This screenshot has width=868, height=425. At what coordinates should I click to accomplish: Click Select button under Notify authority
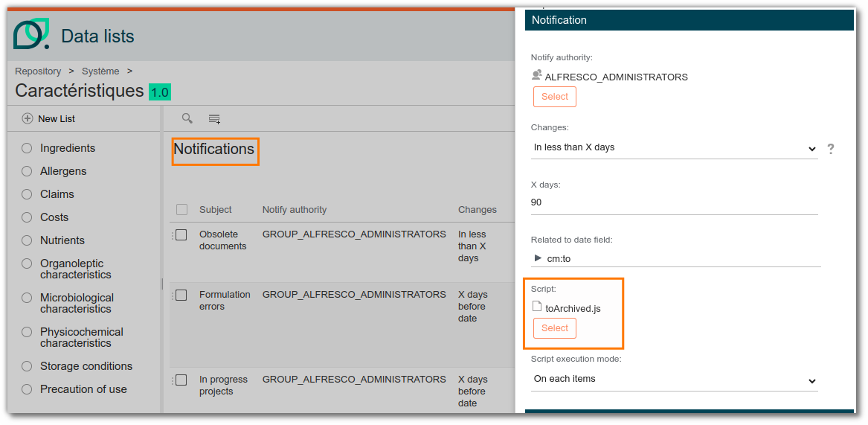tap(555, 97)
